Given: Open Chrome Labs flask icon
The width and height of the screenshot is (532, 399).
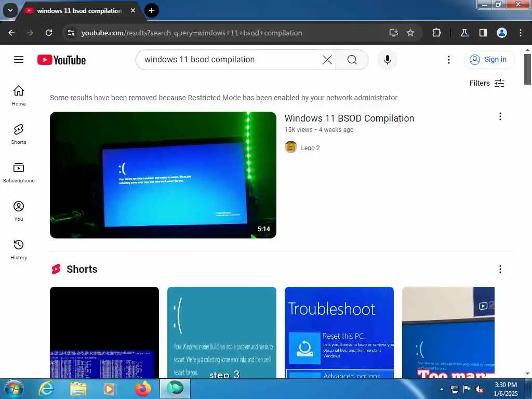Looking at the screenshot, I should [x=464, y=33].
